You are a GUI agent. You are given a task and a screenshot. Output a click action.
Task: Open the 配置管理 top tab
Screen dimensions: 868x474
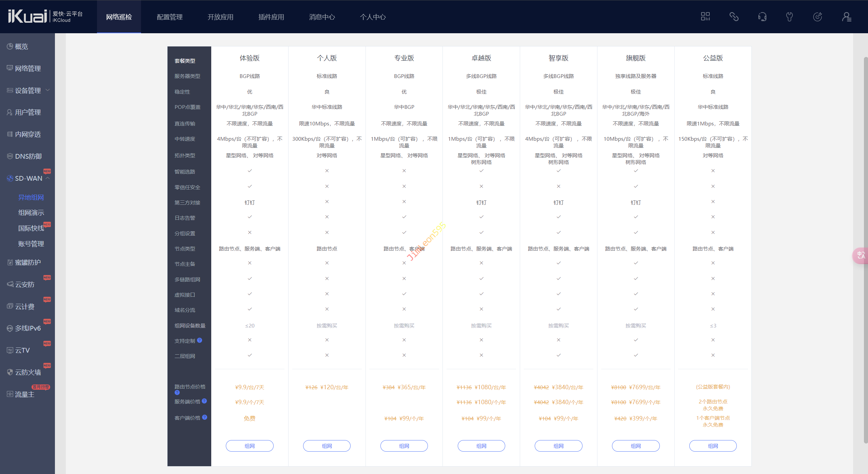tap(170, 17)
